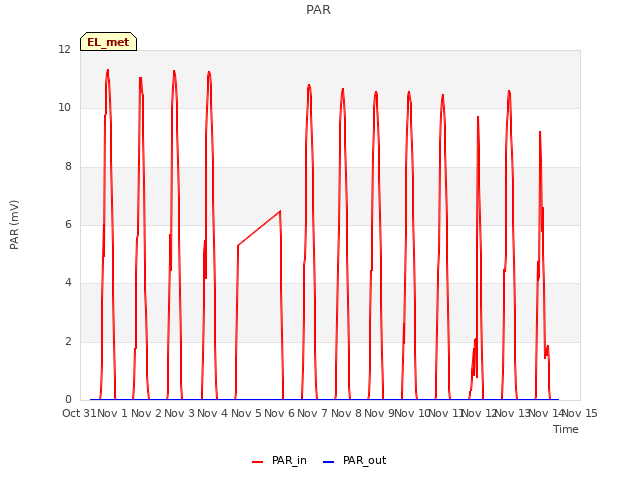The width and height of the screenshot is (640, 480).
Task: Click the Nov 5 axis tick label
Action: (x=246, y=413)
